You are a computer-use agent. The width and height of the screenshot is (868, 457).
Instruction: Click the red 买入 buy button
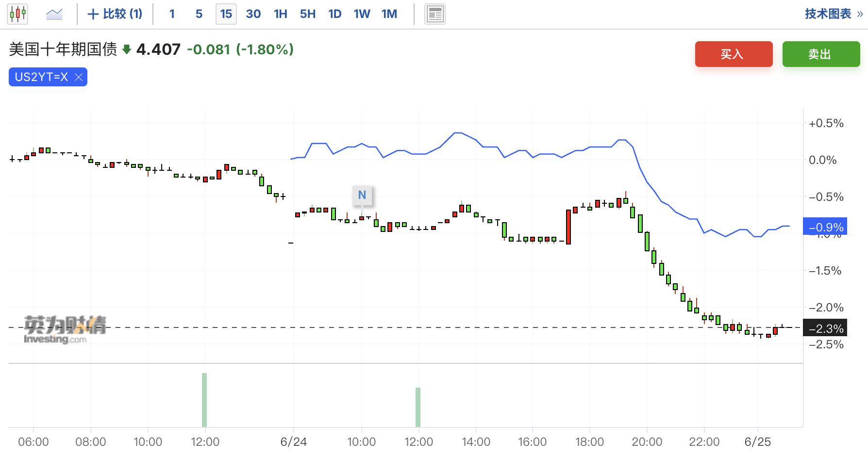point(734,54)
